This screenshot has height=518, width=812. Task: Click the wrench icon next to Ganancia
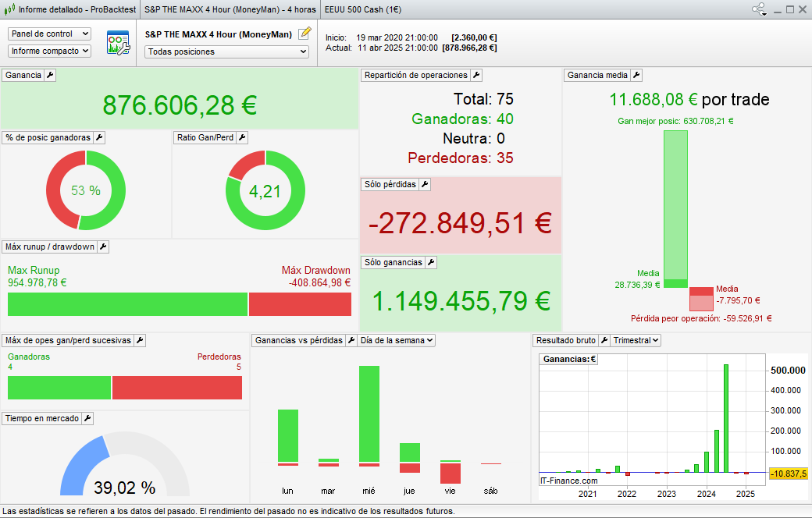coord(51,75)
